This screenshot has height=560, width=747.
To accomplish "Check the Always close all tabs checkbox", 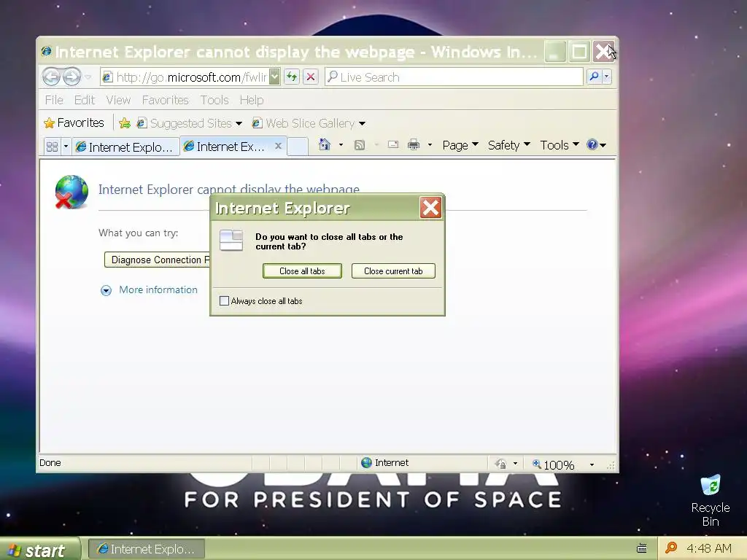I will pos(224,300).
